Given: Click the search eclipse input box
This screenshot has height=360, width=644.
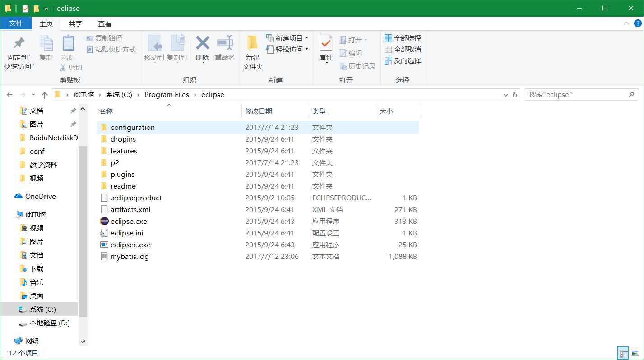Looking at the screenshot, I should coord(581,95).
